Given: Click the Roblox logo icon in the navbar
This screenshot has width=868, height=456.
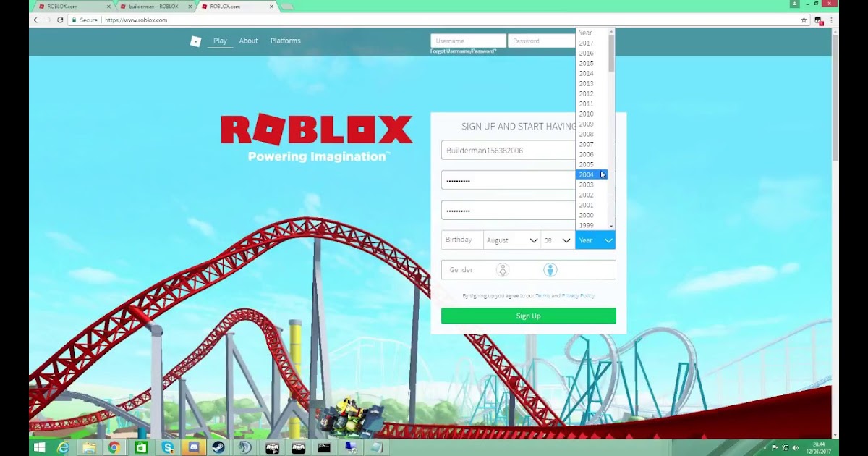Looking at the screenshot, I should pyautogui.click(x=195, y=41).
